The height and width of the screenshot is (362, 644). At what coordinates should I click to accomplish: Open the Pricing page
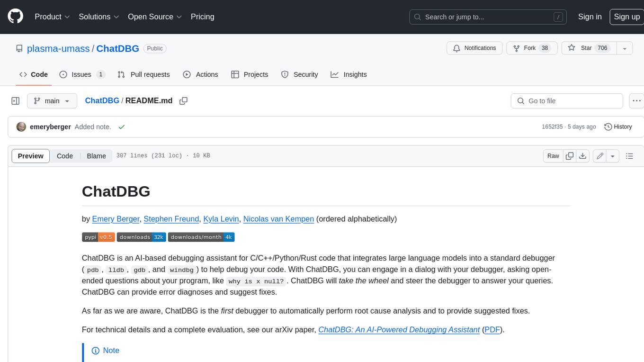(x=202, y=17)
